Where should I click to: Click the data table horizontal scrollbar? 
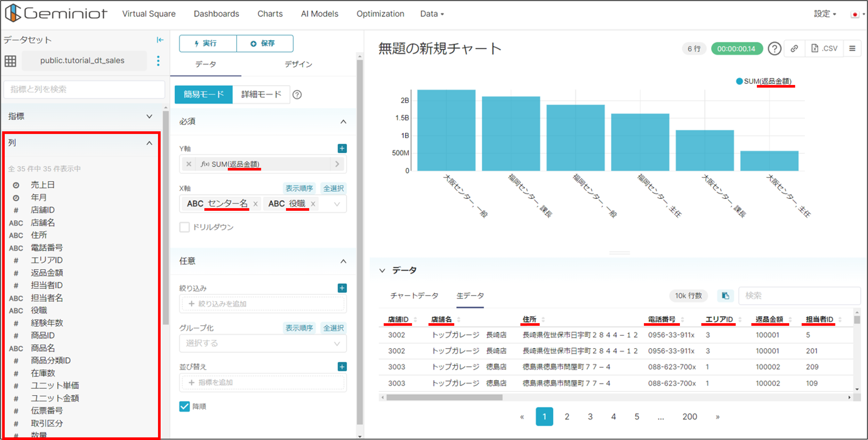point(444,398)
